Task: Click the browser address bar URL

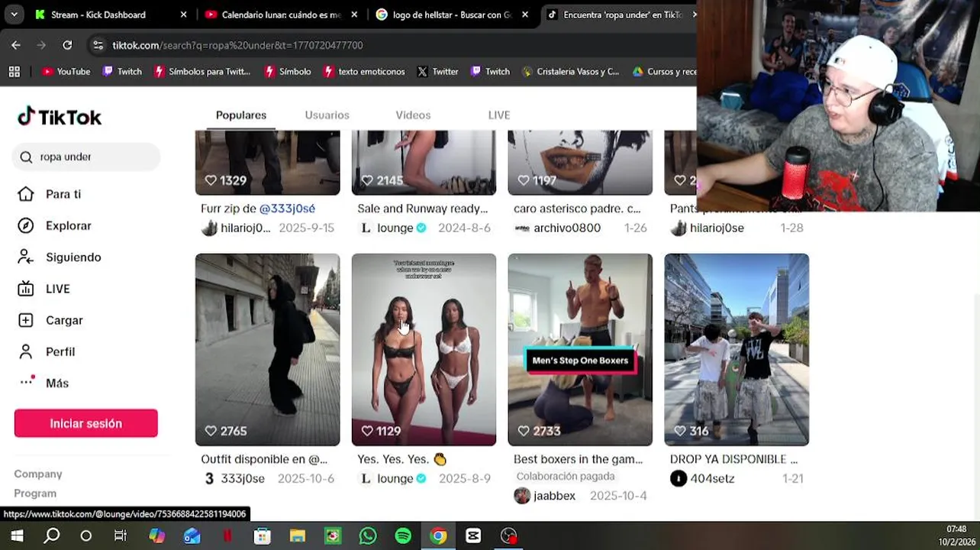Action: click(237, 45)
